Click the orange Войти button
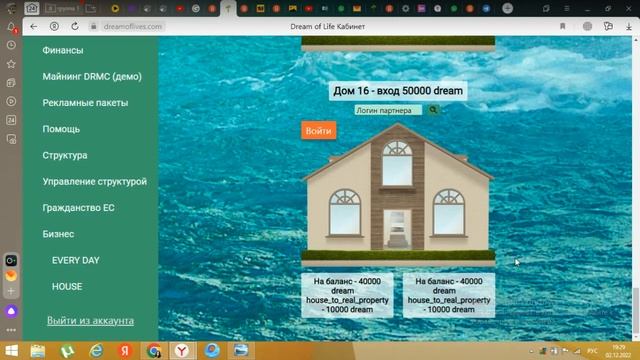The width and height of the screenshot is (640, 360). coord(318,131)
